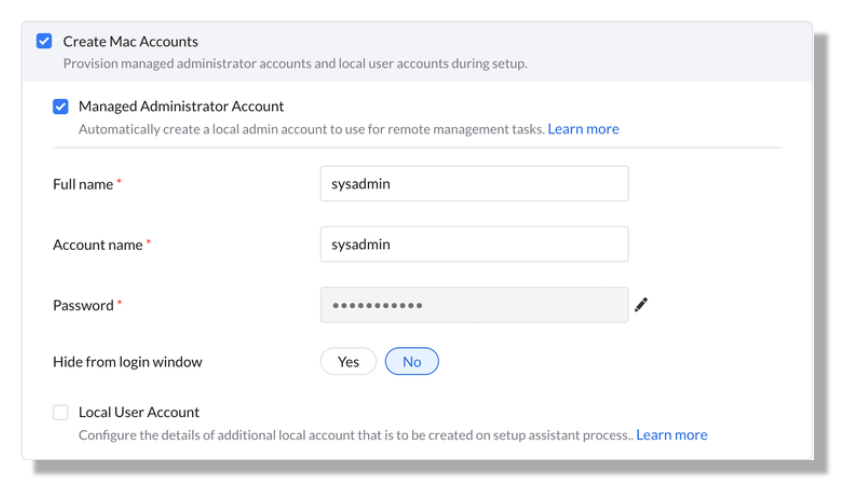Toggle the Managed Administrator Account checkbox

click(61, 106)
